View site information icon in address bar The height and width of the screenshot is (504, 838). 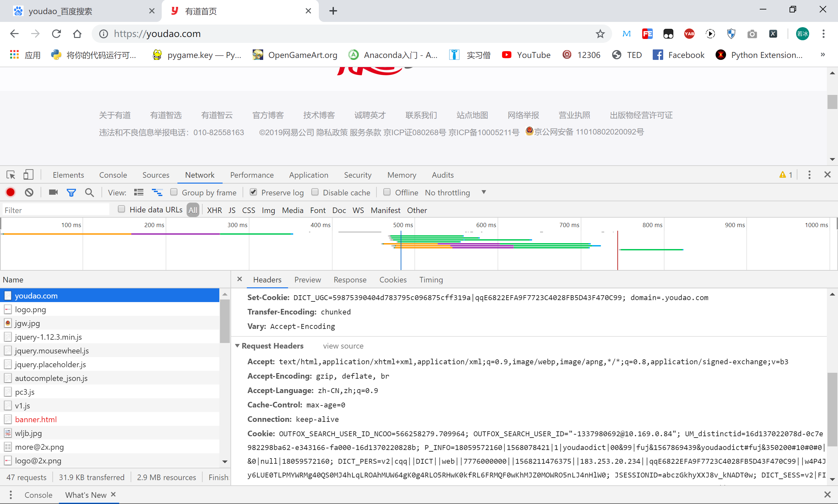pyautogui.click(x=103, y=34)
